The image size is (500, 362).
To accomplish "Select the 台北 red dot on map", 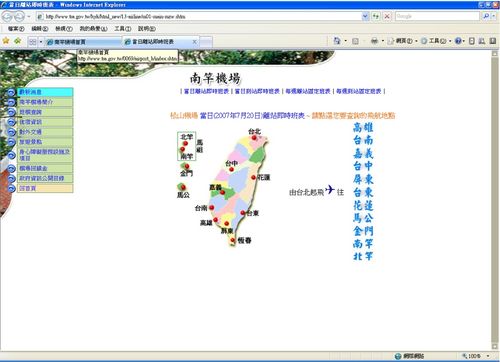I will pyautogui.click(x=254, y=138).
